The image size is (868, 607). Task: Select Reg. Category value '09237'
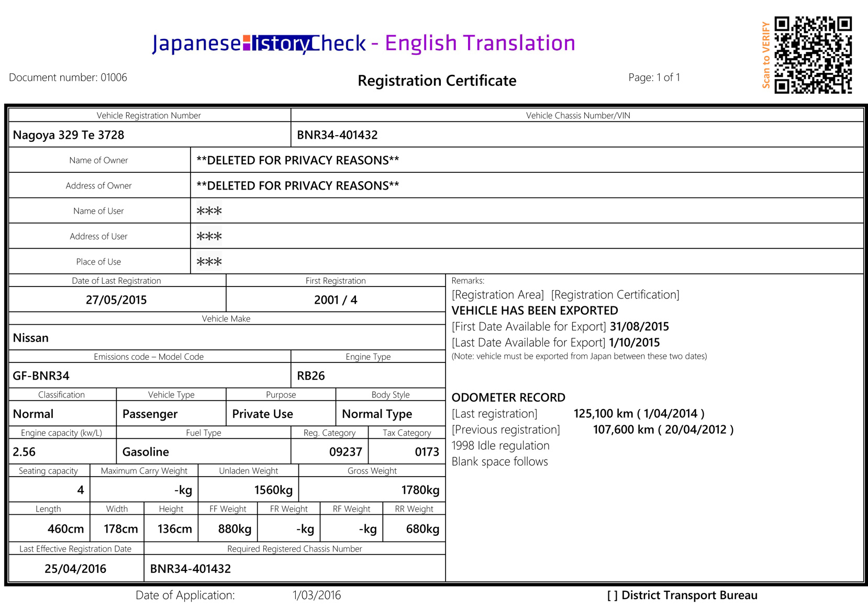click(346, 452)
